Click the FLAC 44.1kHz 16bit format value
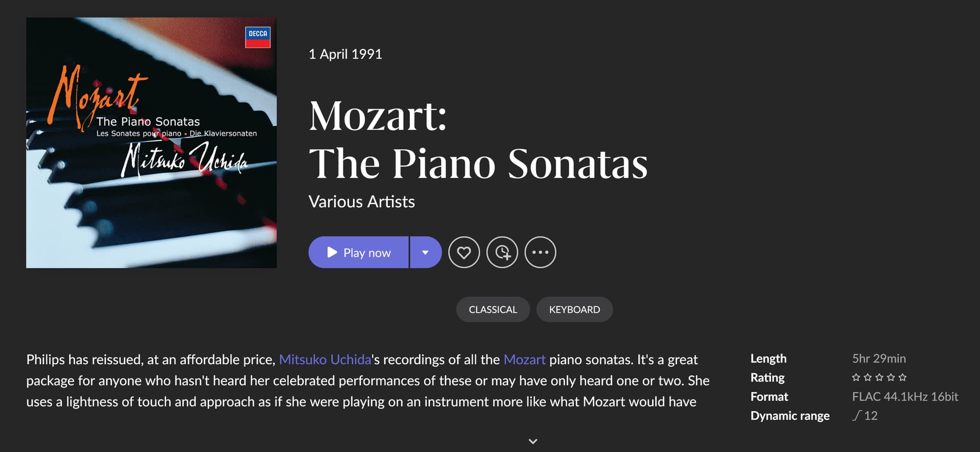Viewport: 980px width, 452px height. click(904, 397)
